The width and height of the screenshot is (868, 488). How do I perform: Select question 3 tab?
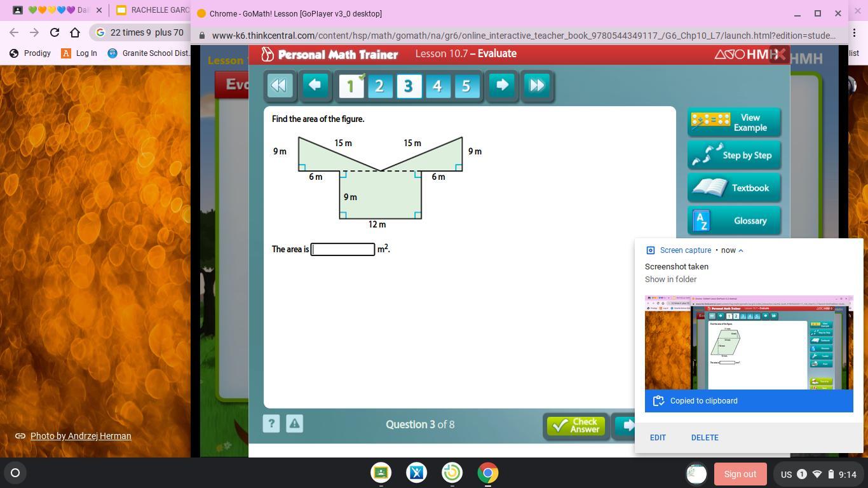409,86
